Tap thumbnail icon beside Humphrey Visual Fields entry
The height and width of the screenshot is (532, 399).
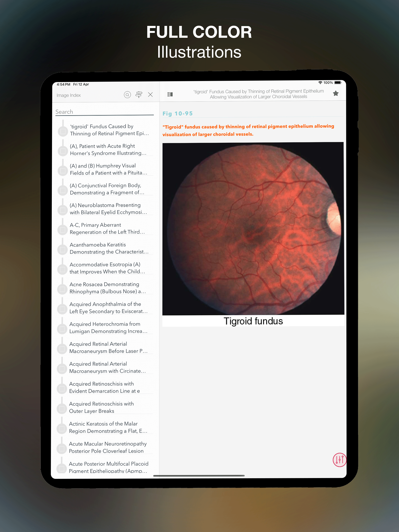coord(63,171)
